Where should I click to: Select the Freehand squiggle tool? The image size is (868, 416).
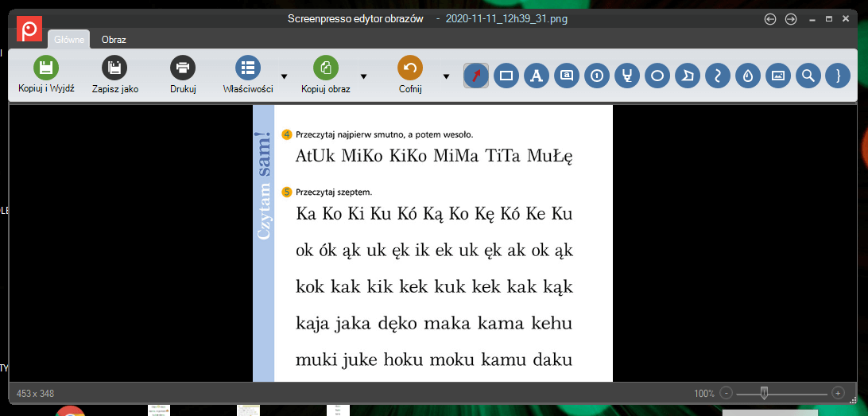pyautogui.click(x=718, y=76)
